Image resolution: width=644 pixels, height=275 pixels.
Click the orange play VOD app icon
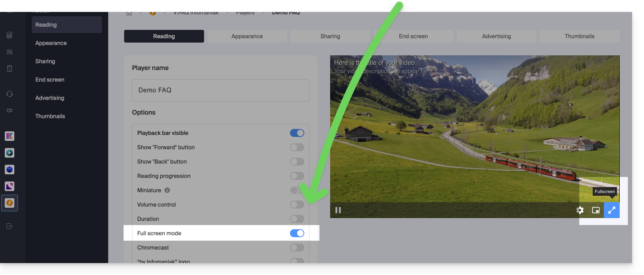coord(10,203)
